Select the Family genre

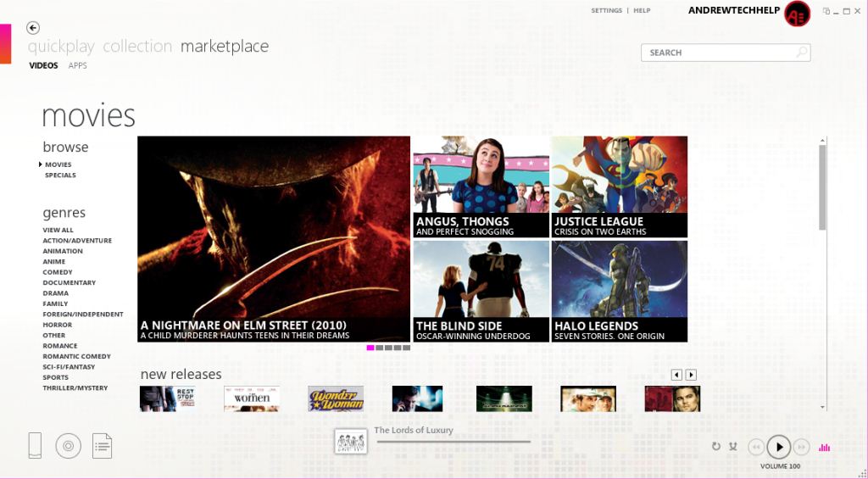tap(55, 304)
